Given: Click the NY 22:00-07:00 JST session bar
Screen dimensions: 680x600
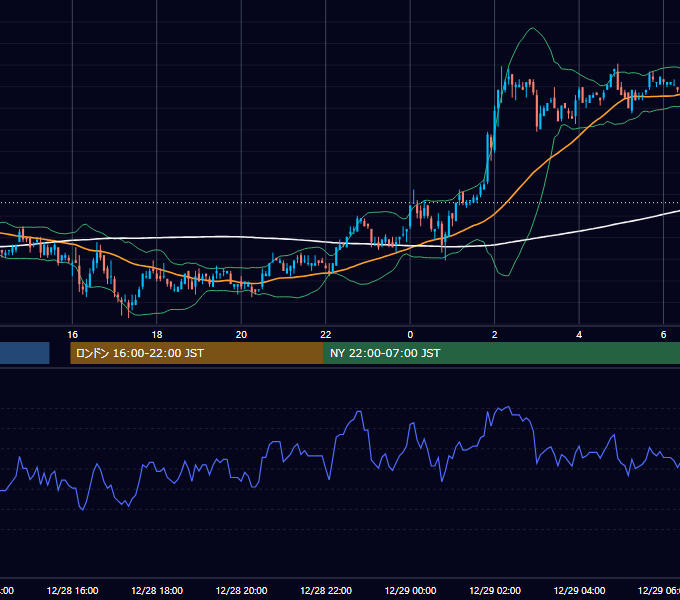Looking at the screenshot, I should [502, 353].
